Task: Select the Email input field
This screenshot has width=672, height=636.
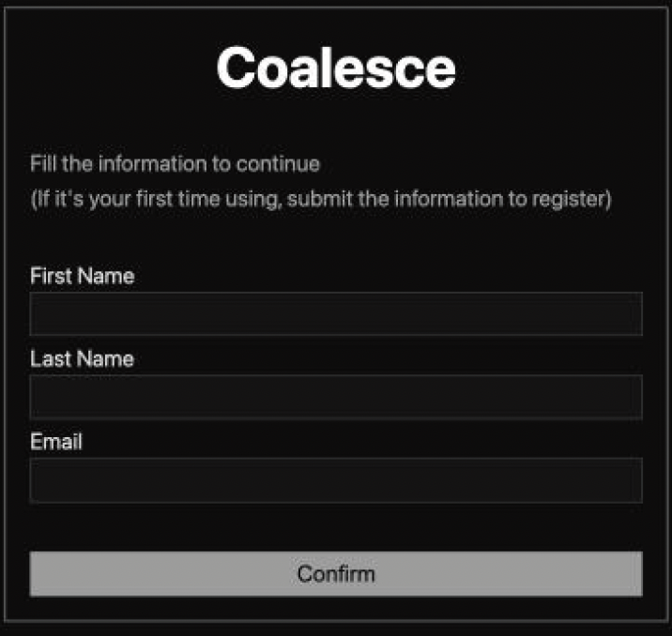Action: pyautogui.click(x=336, y=479)
